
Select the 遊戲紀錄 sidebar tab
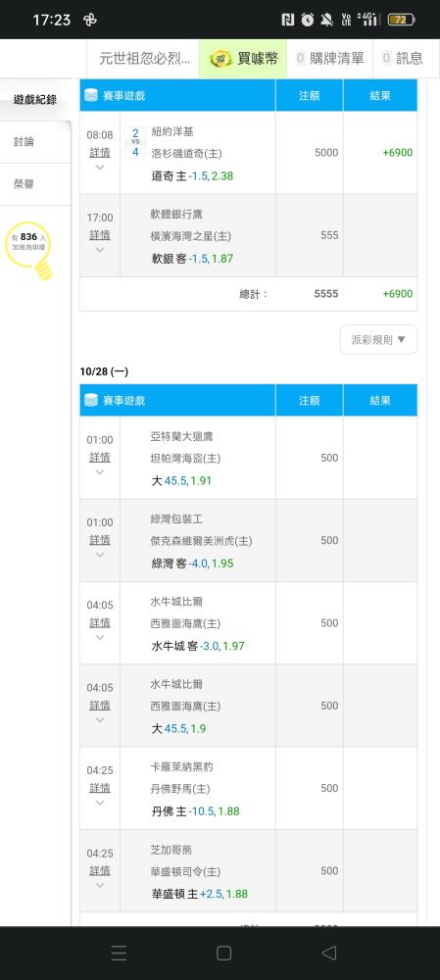point(35,99)
